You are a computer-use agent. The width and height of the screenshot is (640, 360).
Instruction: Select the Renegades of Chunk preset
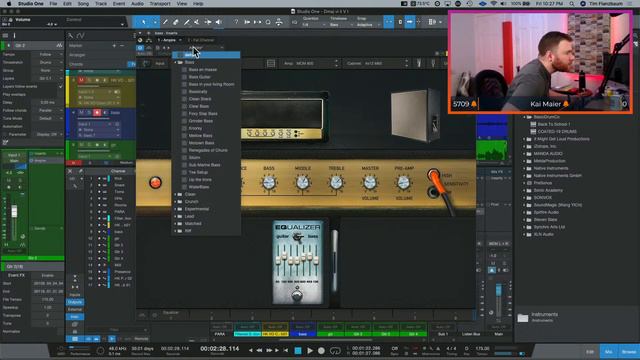coord(208,151)
